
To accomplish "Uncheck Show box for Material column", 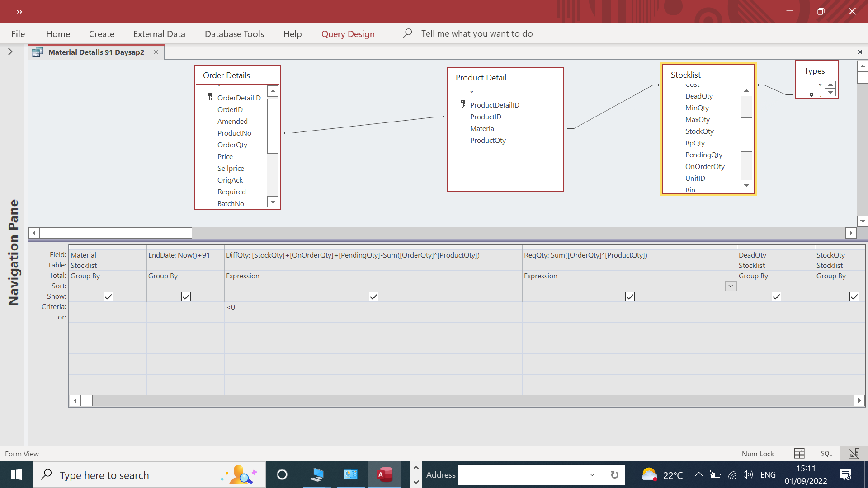I will 108,296.
